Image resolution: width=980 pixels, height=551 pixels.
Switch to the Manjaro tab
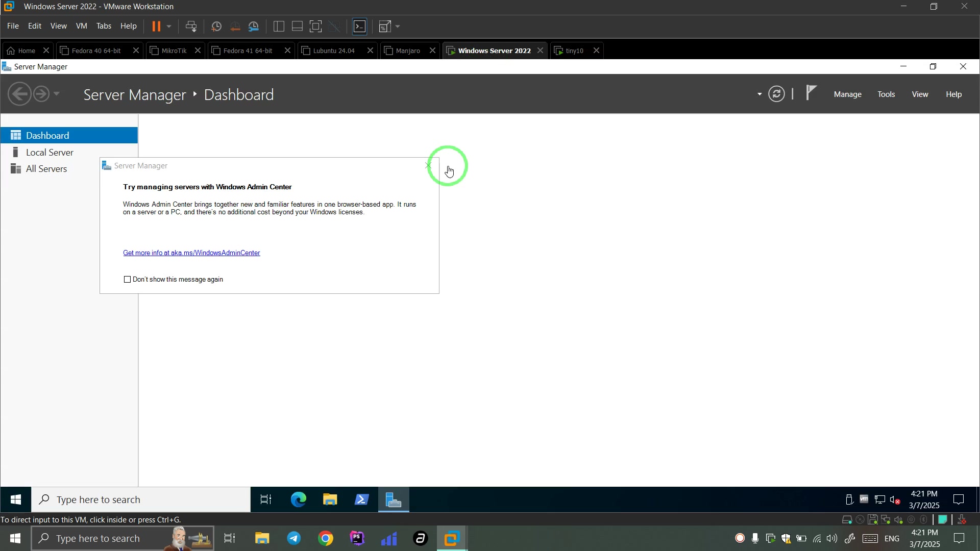408,51
